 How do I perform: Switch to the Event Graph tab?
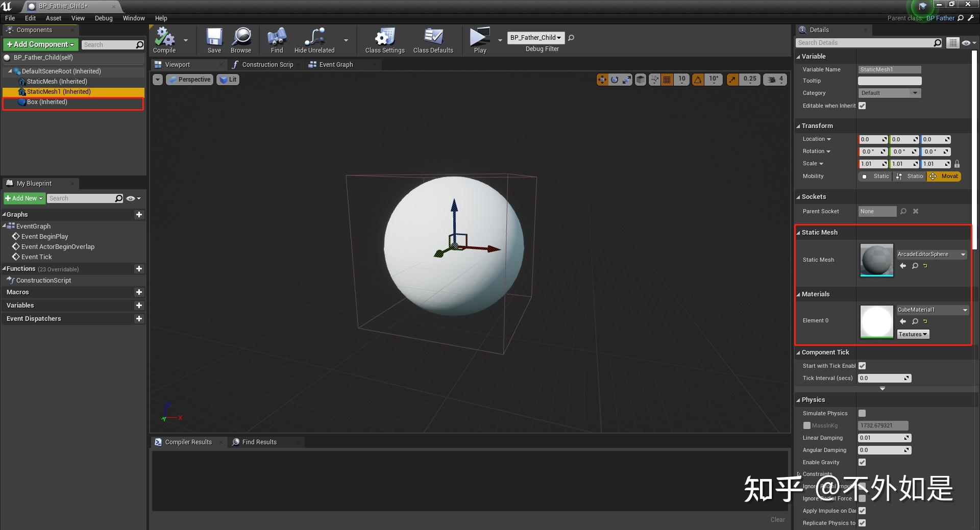[335, 65]
